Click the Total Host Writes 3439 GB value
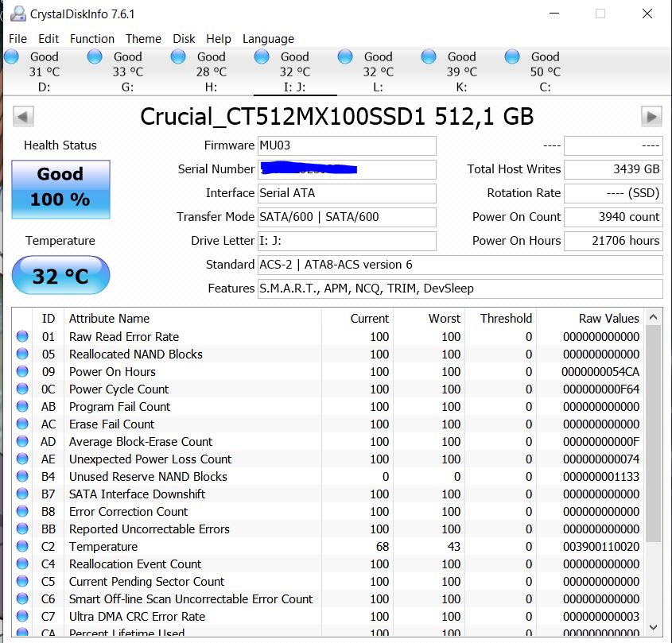Screen dimensions: 672x643 point(613,169)
